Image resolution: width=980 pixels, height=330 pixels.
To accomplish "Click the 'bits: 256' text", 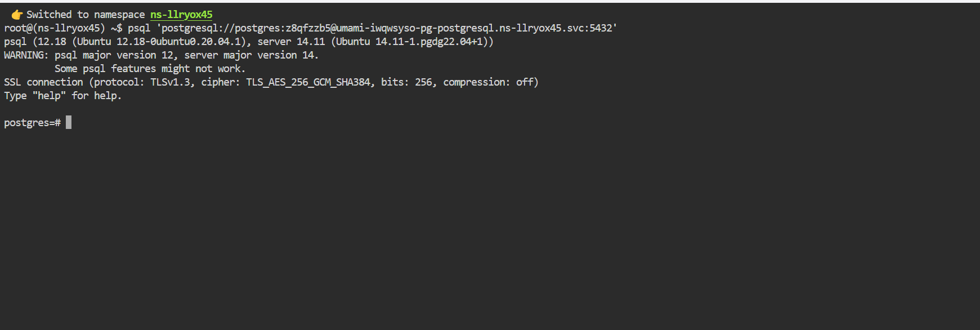I will 406,82.
